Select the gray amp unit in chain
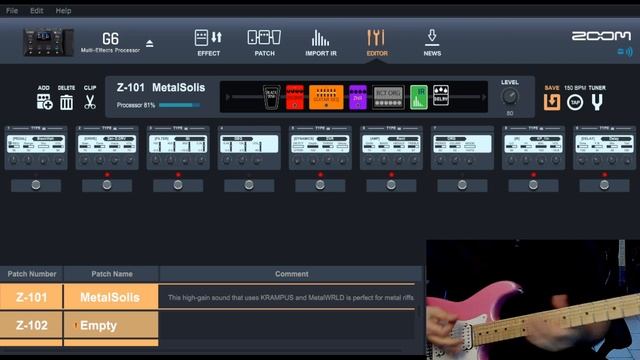Screen dimensions: 640x360 click(388, 97)
